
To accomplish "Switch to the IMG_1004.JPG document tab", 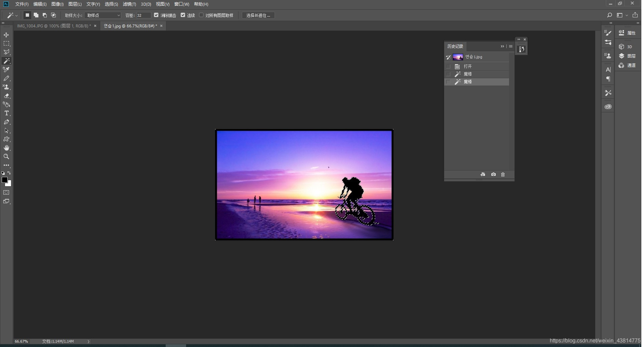I will point(54,26).
